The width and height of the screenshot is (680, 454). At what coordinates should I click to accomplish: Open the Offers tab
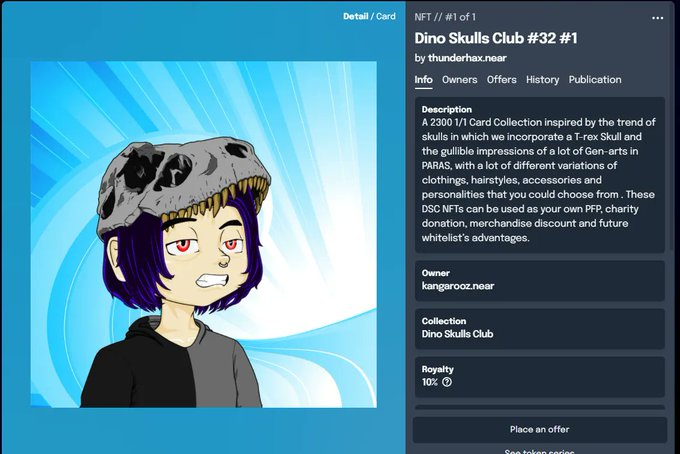[x=501, y=80]
